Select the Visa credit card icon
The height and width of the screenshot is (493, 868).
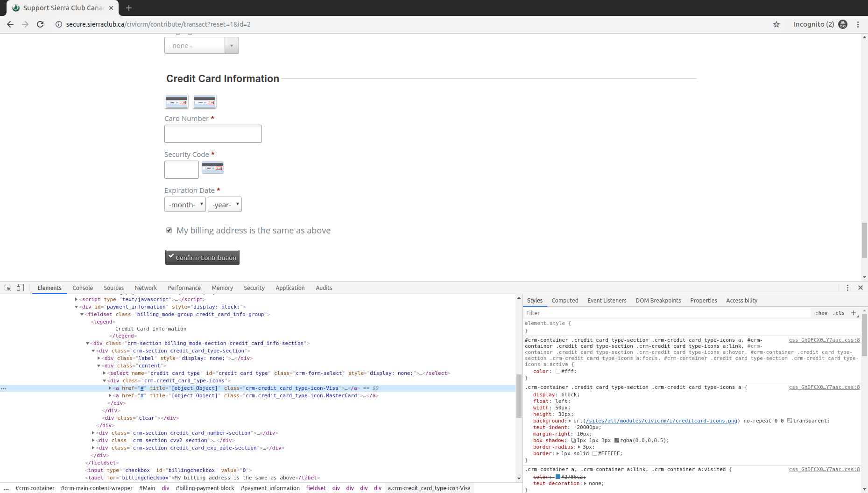point(177,101)
